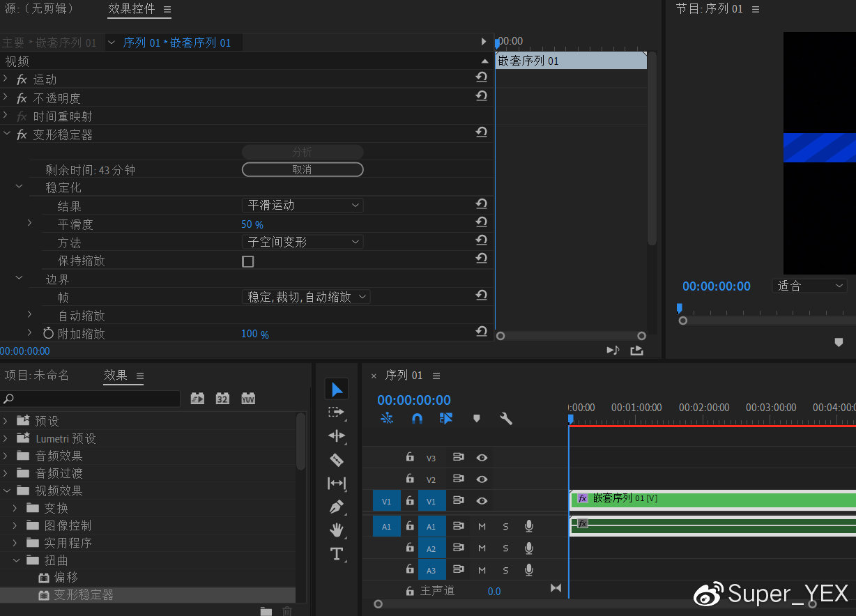Open timeline settings wrench icon

pos(507,419)
